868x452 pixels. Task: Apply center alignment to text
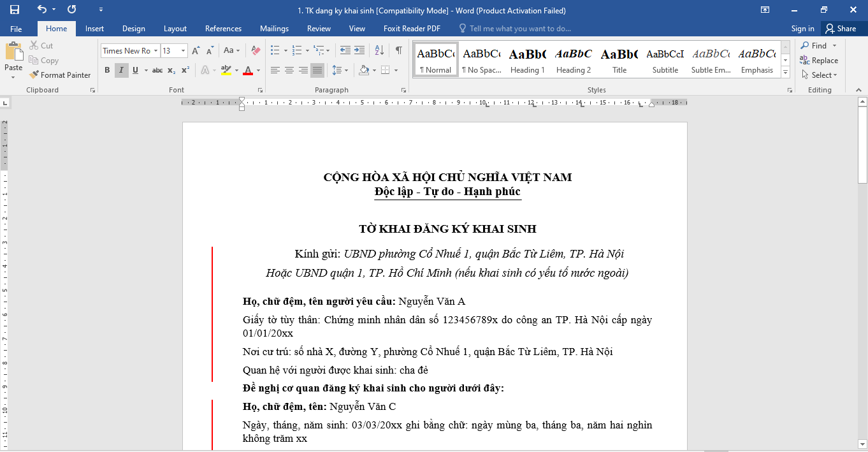(x=289, y=70)
